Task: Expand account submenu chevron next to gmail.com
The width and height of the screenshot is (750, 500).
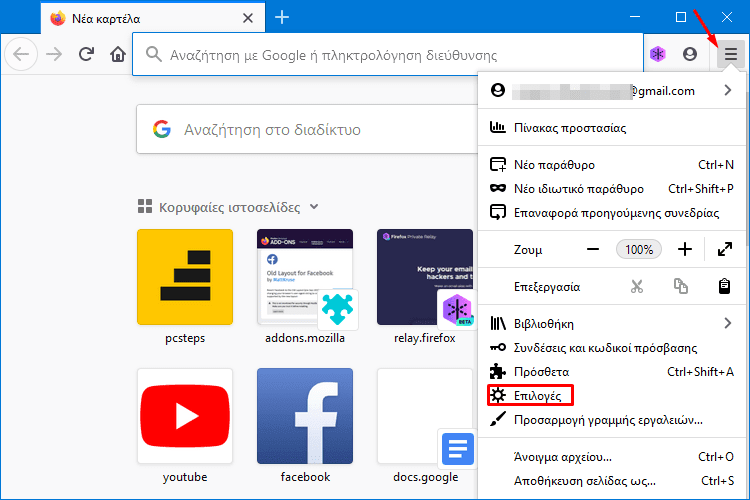Action: tap(728, 90)
